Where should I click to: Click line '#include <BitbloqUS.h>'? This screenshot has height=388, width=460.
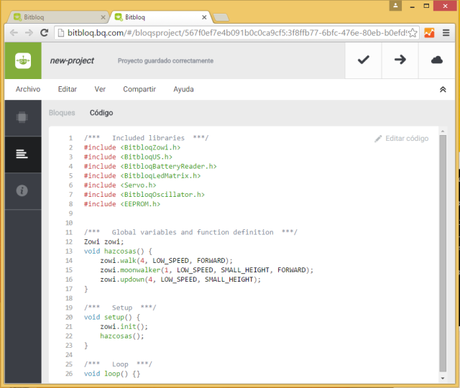(x=128, y=157)
